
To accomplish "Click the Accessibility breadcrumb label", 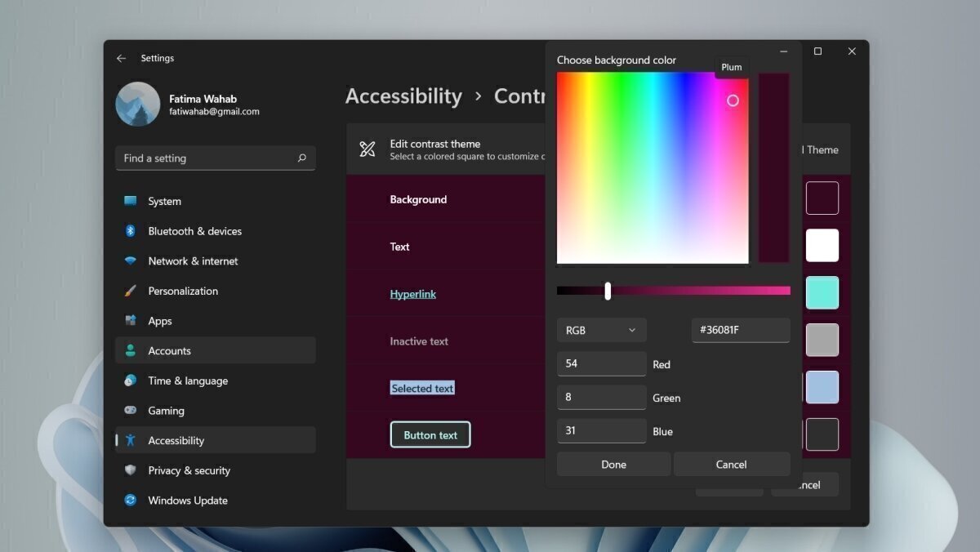I will click(x=403, y=96).
